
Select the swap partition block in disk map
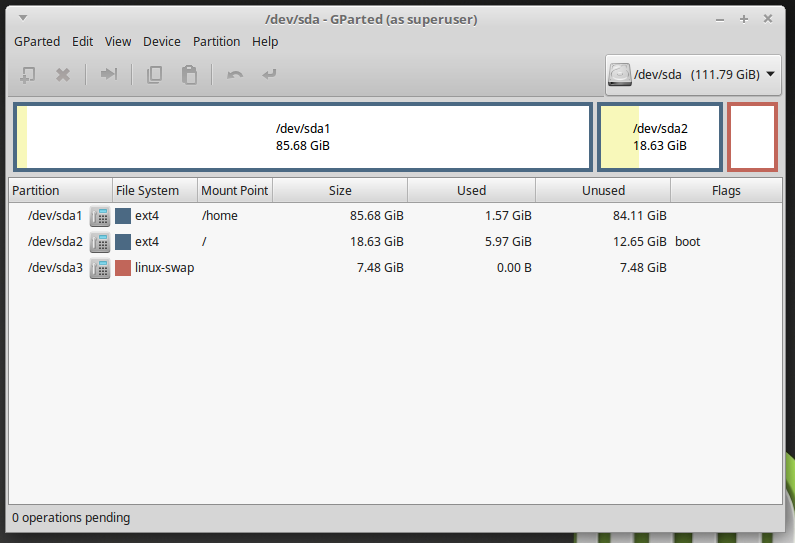(x=752, y=137)
